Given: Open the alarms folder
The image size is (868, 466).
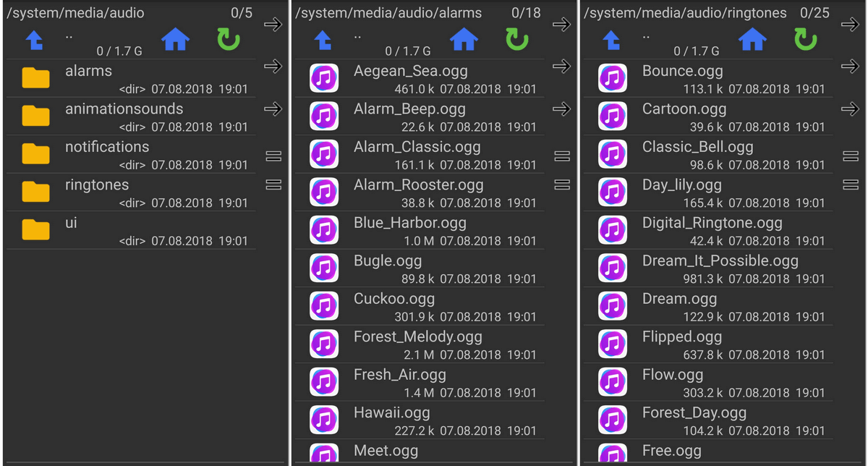Looking at the screenshot, I should pyautogui.click(x=131, y=78).
